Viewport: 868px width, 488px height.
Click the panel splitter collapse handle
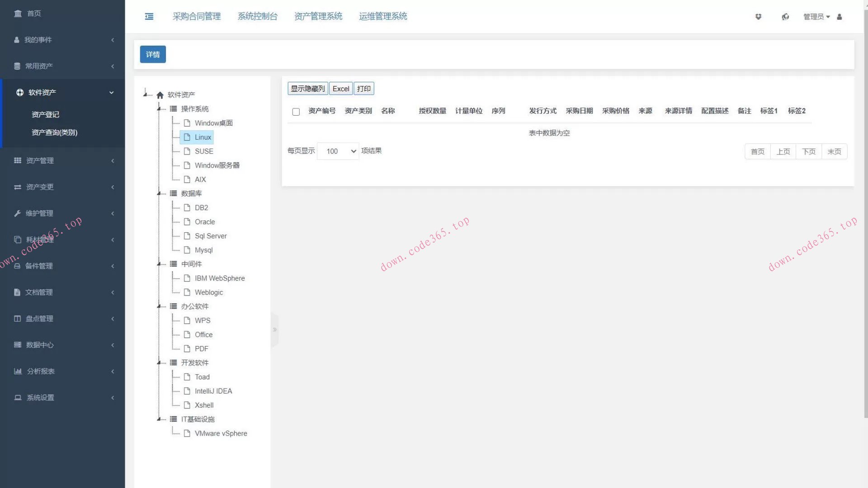(274, 330)
